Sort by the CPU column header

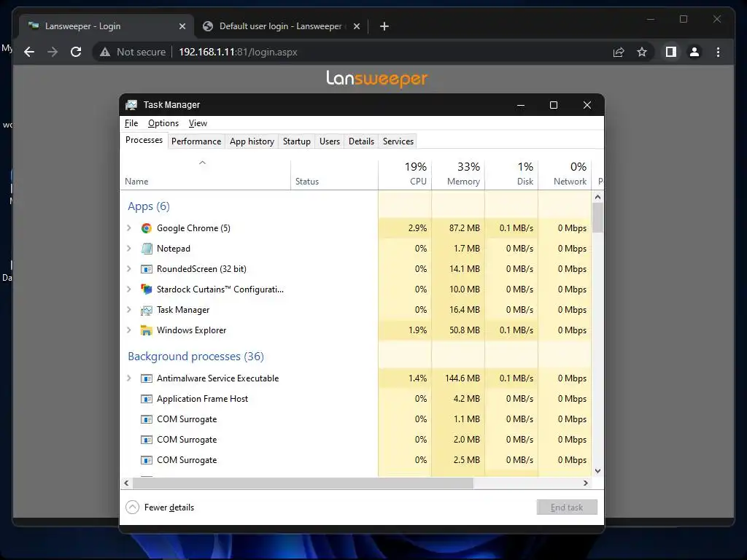(x=405, y=175)
